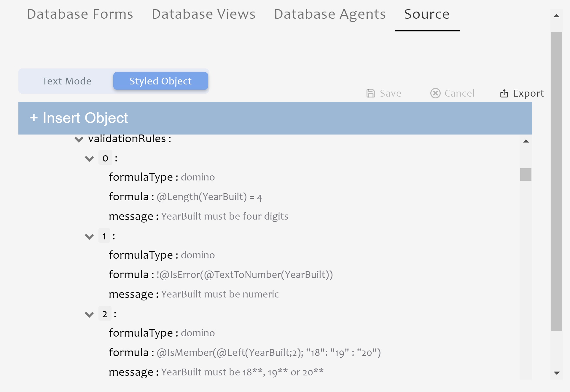Click the inner tree scrollbar thumb
570x392 pixels.
526,175
